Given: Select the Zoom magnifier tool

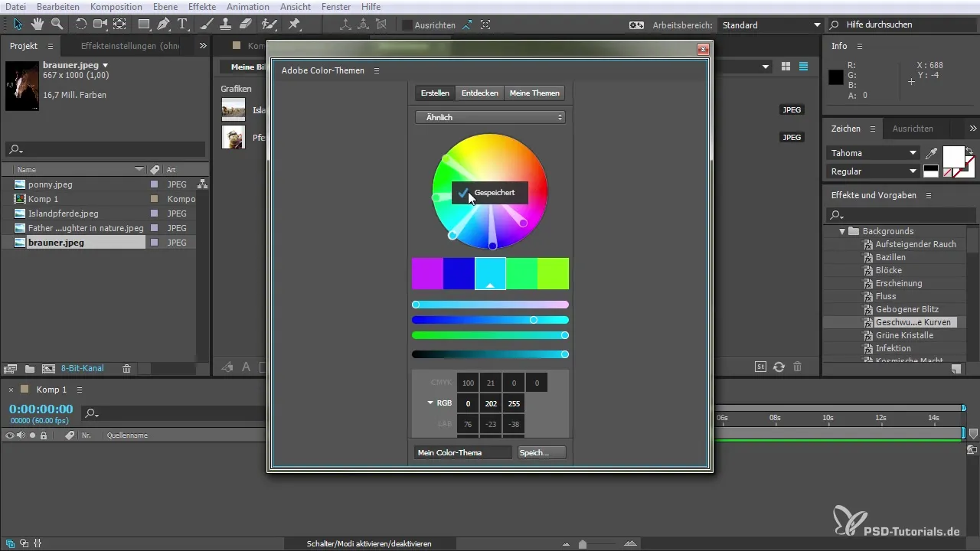Looking at the screenshot, I should [57, 24].
